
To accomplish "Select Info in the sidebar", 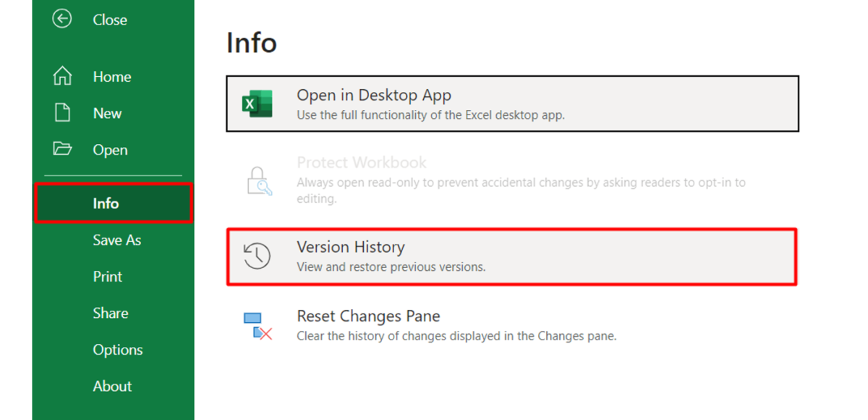I will click(106, 203).
